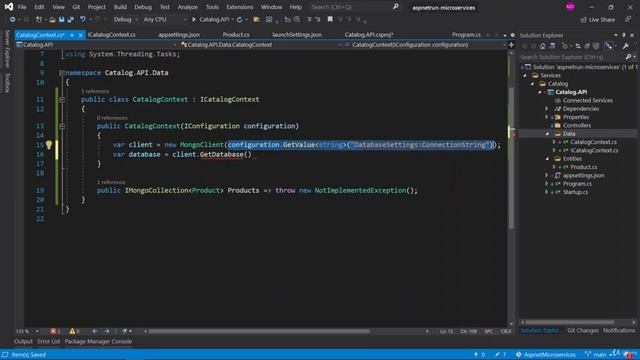Pin the Solution Explorer panel
Viewport: 640px width, 360px height.
pyautogui.click(x=624, y=36)
